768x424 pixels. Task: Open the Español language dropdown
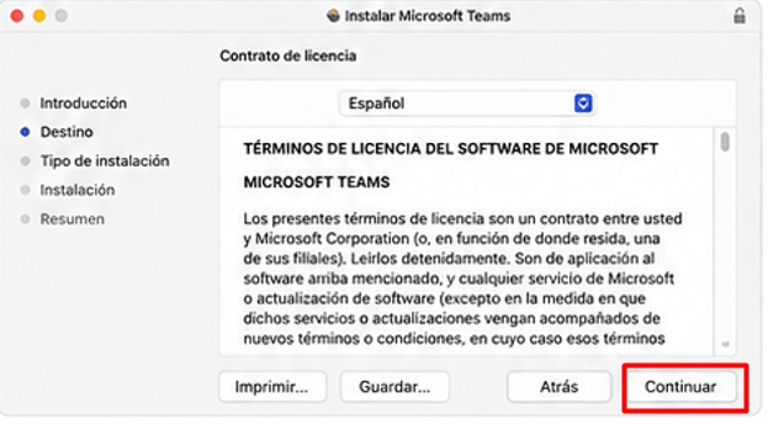(467, 103)
